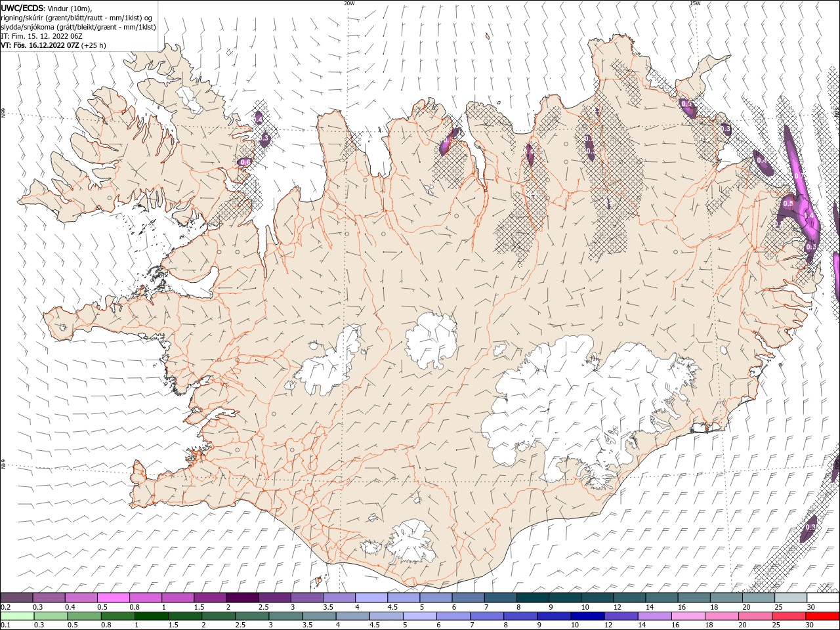Click the 15W longitude label
This screenshot has height=630, width=840.
[694, 3]
